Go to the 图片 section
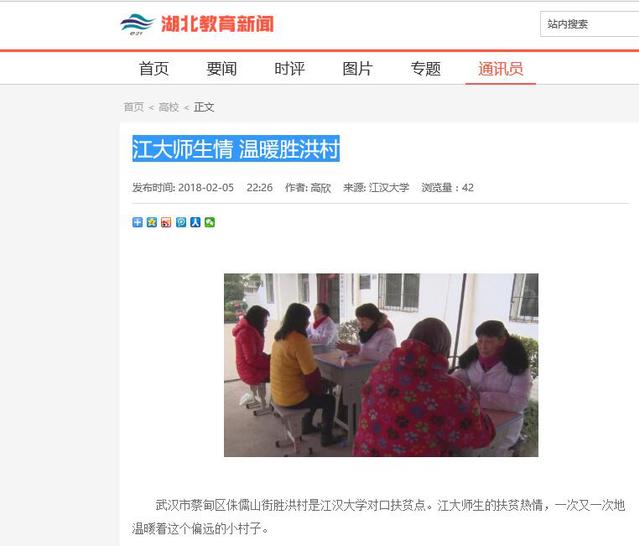Screen dimensions: 639x546 (357, 68)
